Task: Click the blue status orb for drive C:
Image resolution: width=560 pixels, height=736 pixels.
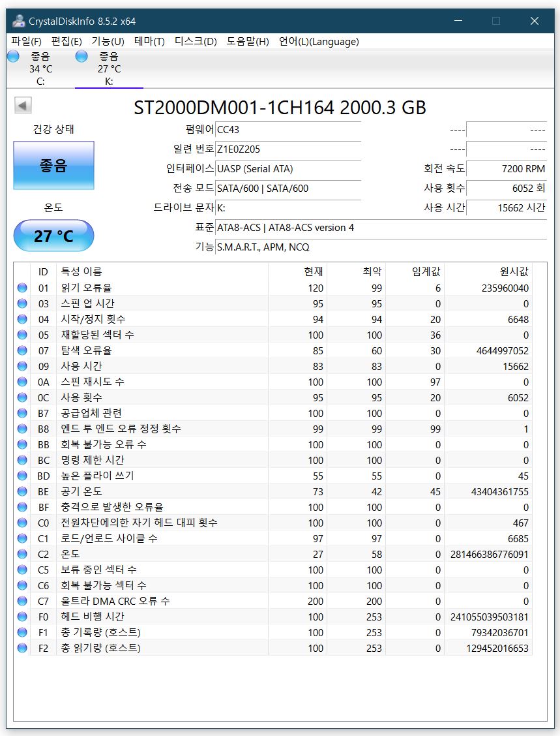Action: 13,56
